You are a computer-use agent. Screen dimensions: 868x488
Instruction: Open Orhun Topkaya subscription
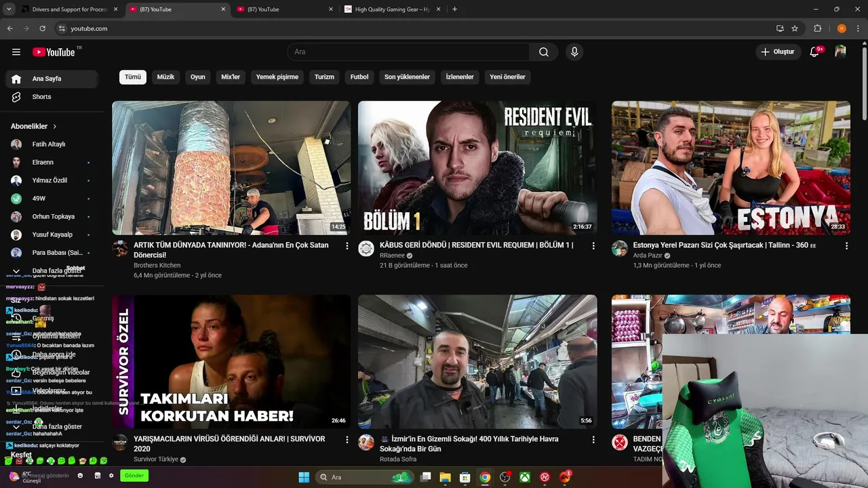tap(52, 217)
